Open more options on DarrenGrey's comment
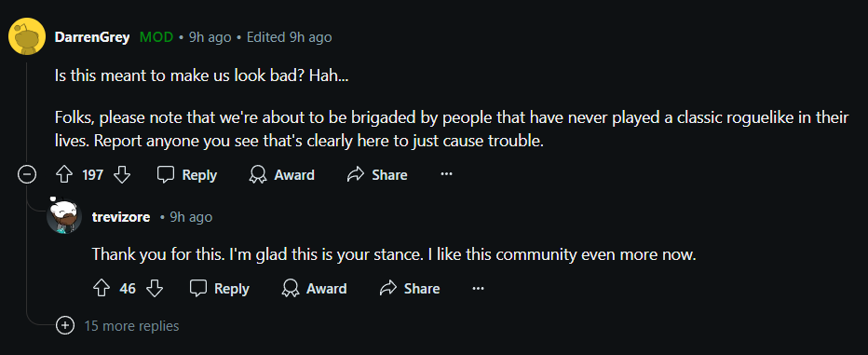 446,174
